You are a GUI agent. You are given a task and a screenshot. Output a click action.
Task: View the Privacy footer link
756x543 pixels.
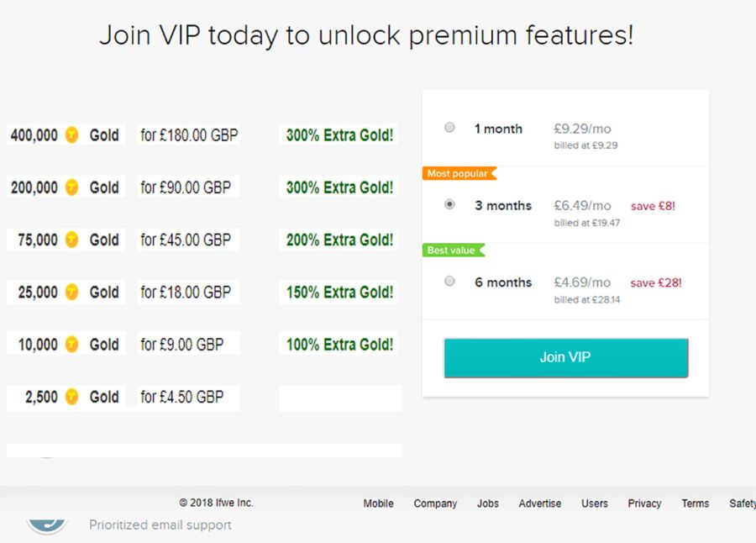tap(644, 503)
